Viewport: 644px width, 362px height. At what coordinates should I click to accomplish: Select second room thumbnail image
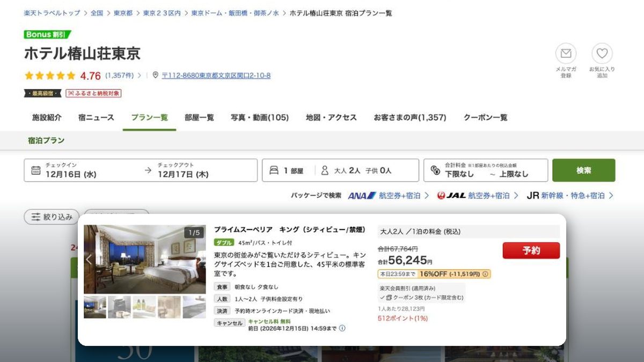tap(119, 307)
